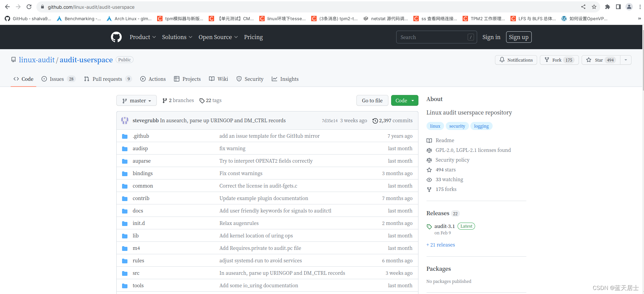Open the Code tab
Viewport: 644px width, 294px height.
pos(23,79)
